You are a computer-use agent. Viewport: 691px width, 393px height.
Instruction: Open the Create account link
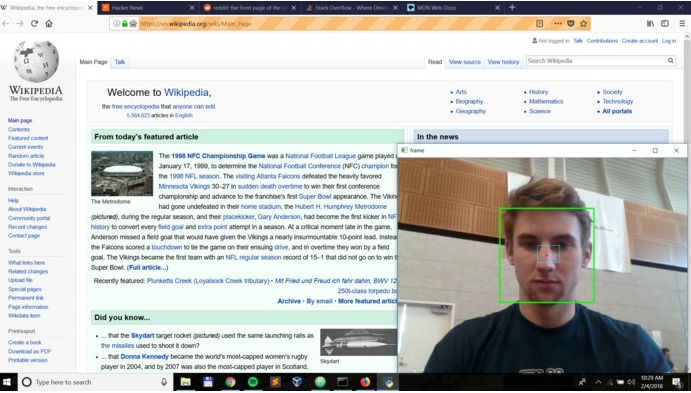pyautogui.click(x=640, y=41)
